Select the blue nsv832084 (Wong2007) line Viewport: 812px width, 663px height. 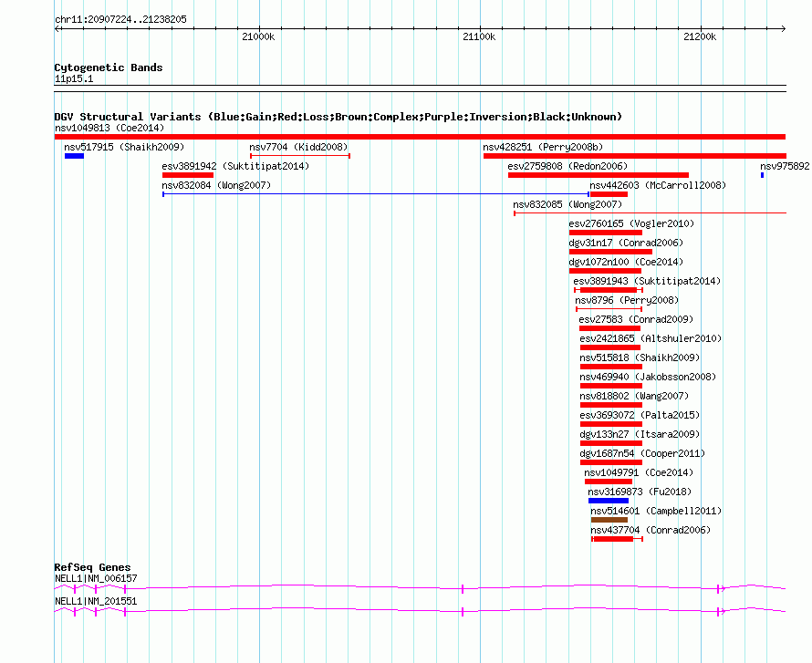tap(374, 194)
